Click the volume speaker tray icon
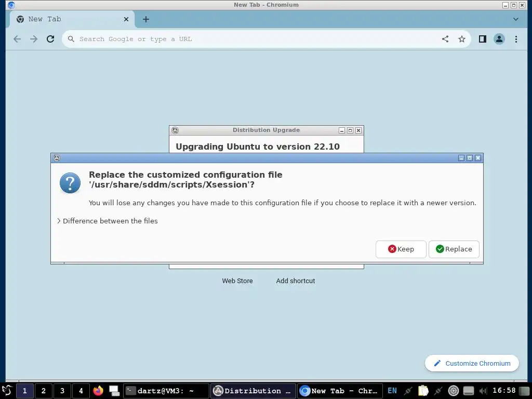This screenshot has height=399, width=532. (483, 391)
